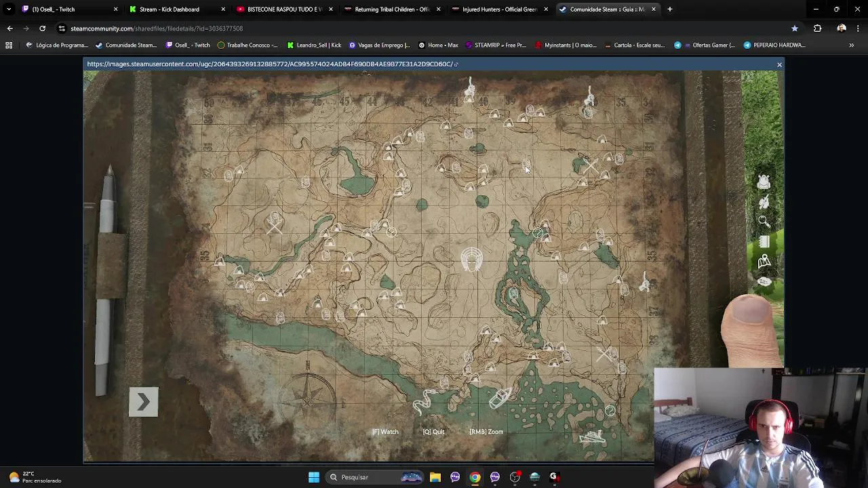Click the thought cloud icon below map icon
The image size is (868, 488).
(x=764, y=281)
